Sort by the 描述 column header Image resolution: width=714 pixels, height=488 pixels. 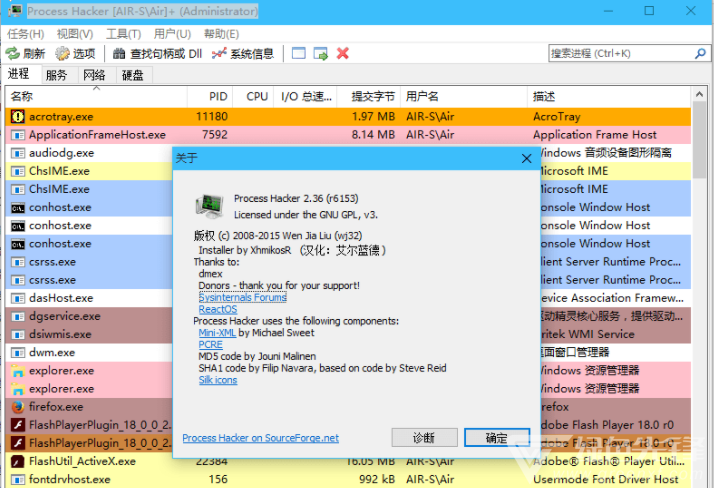pyautogui.click(x=609, y=97)
